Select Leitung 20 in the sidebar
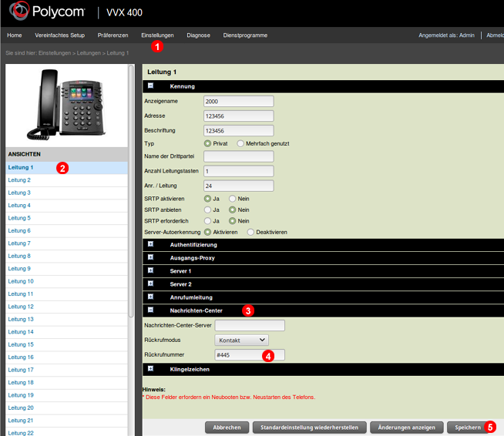 click(66, 408)
